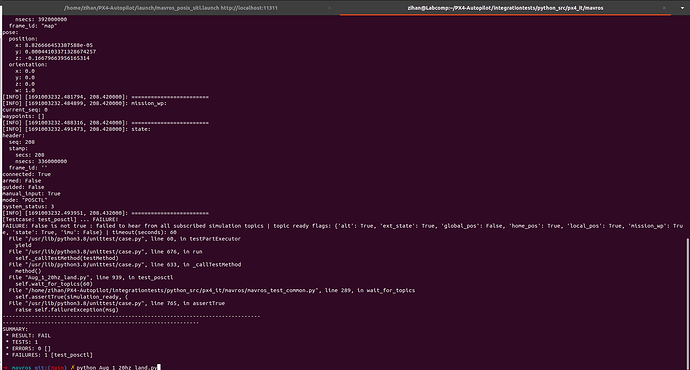Click the 'method()' traceback line
Image resolution: width=690 pixels, height=370 pixels.
coord(28,271)
